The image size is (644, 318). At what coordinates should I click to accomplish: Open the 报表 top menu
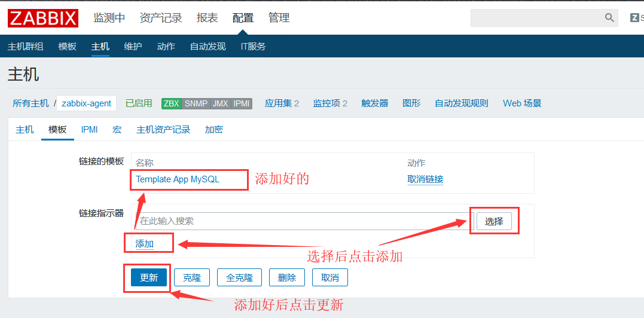[x=207, y=18]
